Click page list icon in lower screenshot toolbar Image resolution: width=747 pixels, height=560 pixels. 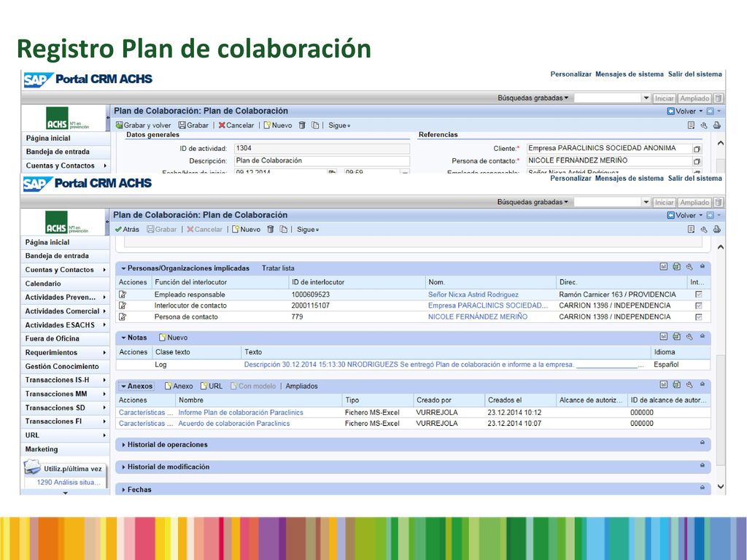click(691, 230)
